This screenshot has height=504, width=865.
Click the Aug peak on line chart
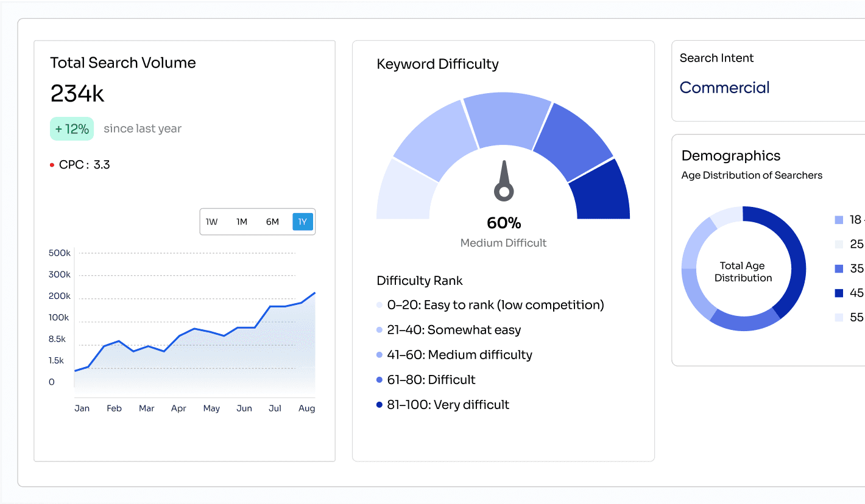click(314, 293)
